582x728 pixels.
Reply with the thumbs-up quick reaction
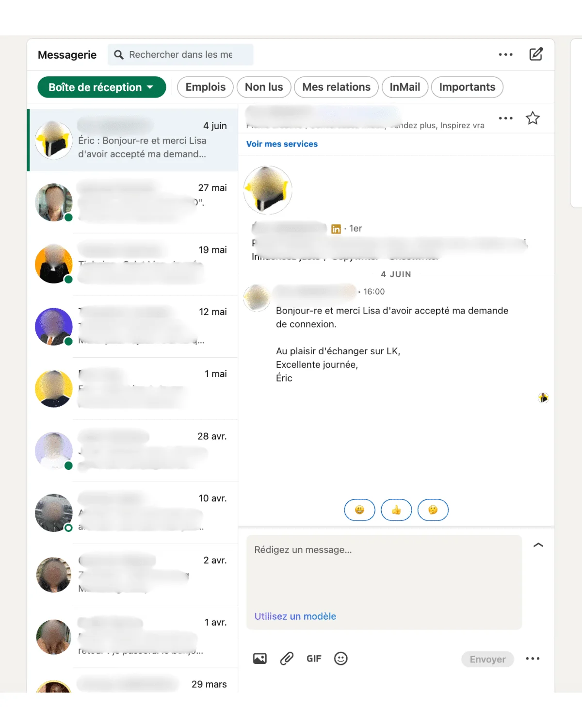coord(396,510)
